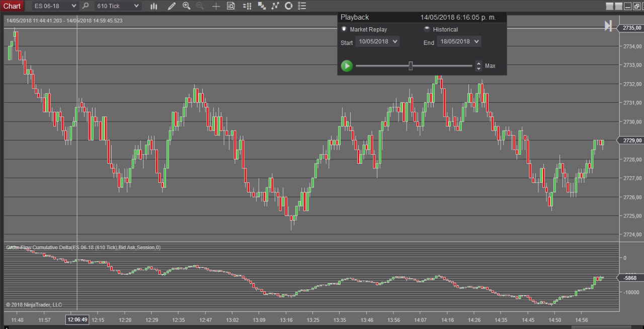Open the Start date 10/05/2018 picker
Image resolution: width=644 pixels, height=329 pixels.
click(377, 42)
